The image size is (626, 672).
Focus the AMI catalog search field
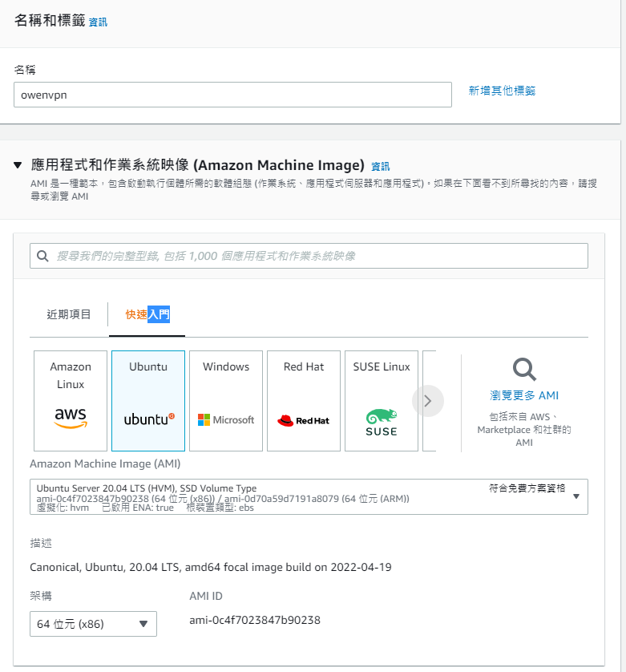coord(317,256)
